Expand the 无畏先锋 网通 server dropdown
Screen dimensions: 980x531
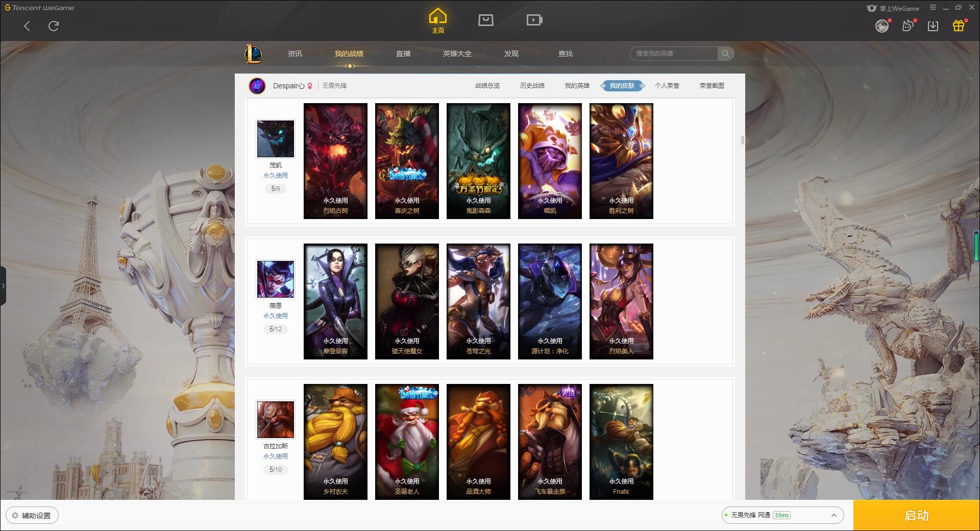click(782, 515)
